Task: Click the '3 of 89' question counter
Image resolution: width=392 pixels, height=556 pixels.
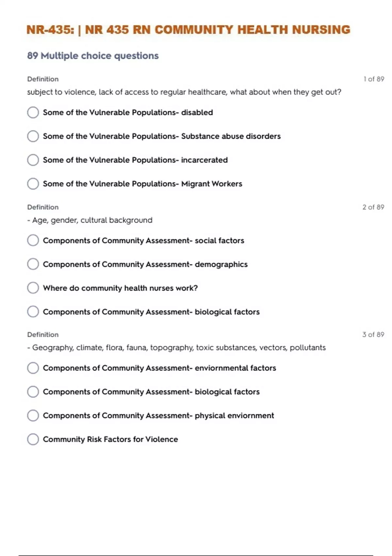Action: pyautogui.click(x=373, y=335)
